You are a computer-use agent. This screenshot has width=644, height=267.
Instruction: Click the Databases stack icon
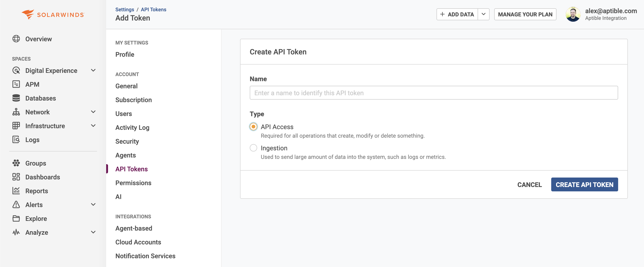click(16, 98)
